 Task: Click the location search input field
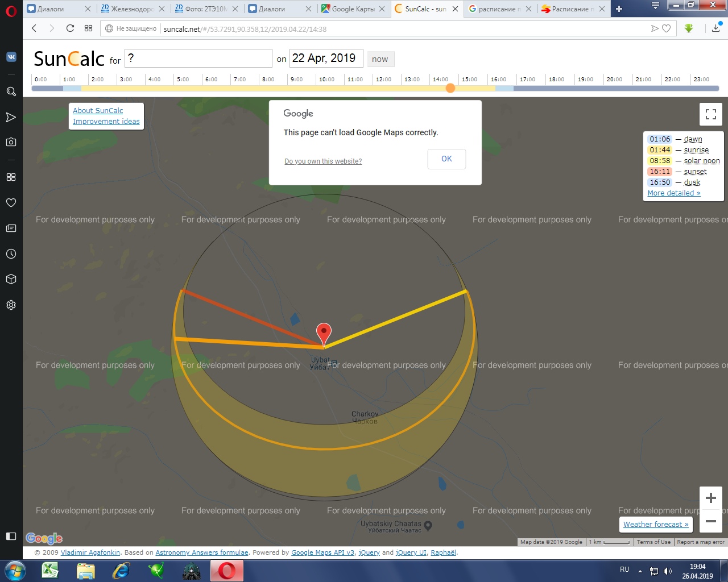tap(198, 59)
